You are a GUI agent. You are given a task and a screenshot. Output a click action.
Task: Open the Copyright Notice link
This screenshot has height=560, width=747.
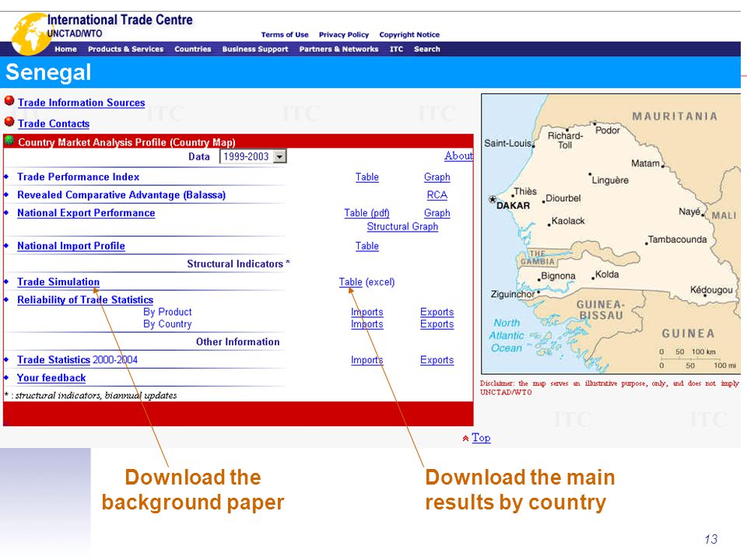409,35
